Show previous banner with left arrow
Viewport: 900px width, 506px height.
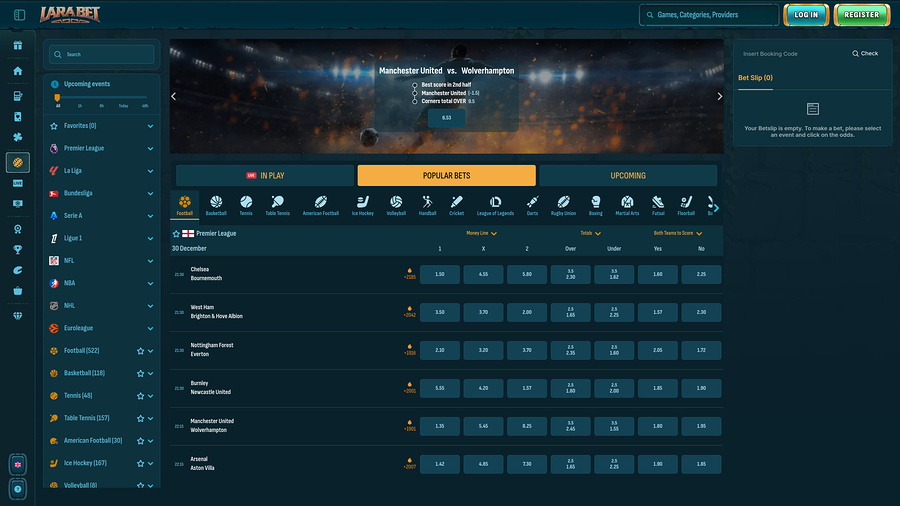pos(174,96)
